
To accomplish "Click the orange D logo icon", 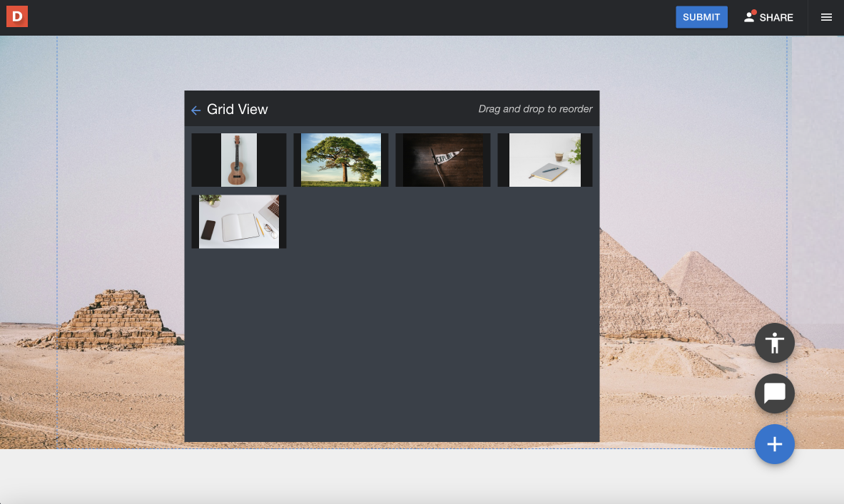I will tap(17, 16).
